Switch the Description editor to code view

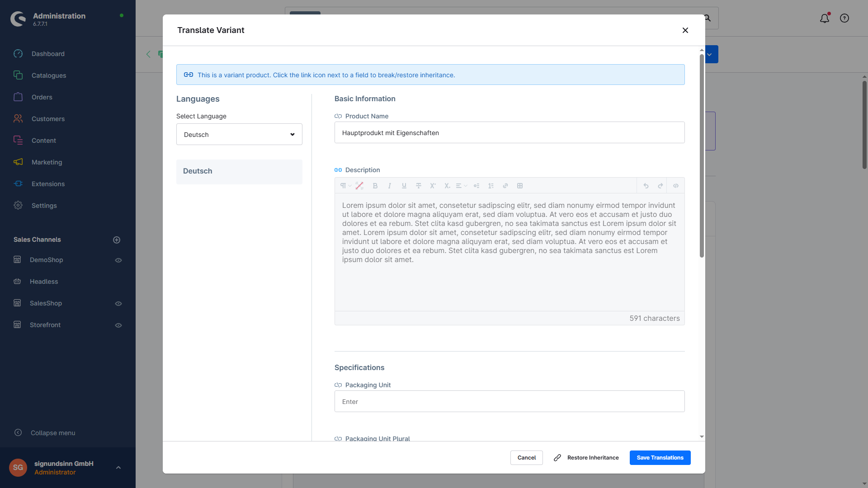point(676,186)
